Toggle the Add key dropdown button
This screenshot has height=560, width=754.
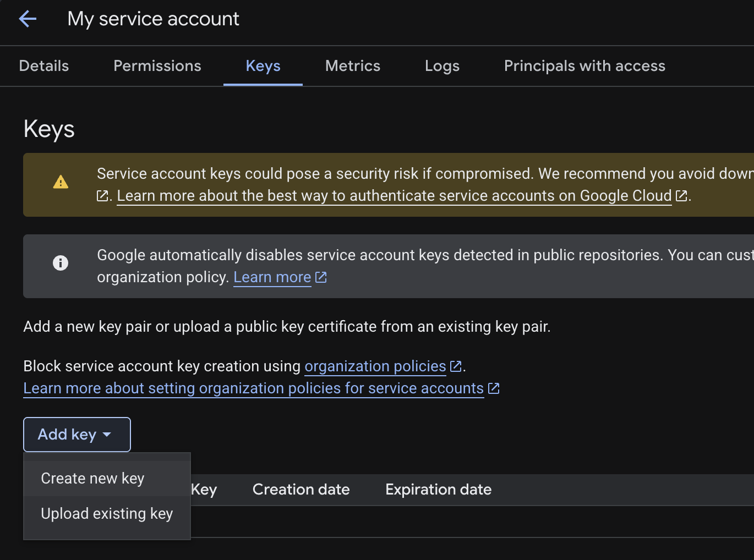click(x=77, y=435)
